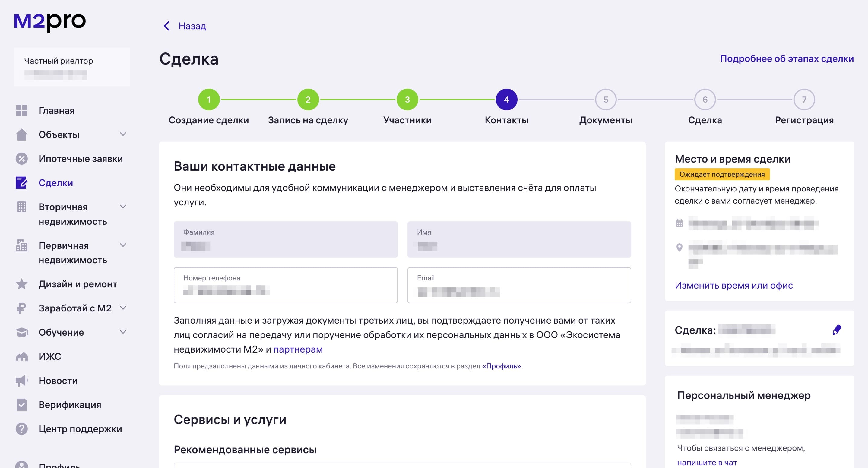Click the Ожидает подтверждения status badge
The image size is (868, 468).
click(722, 174)
